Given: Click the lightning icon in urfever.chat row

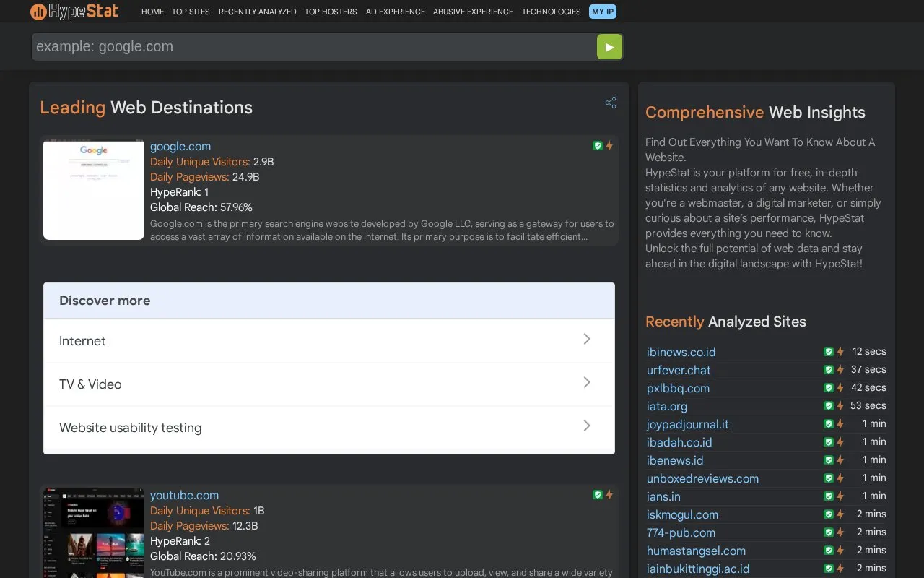Looking at the screenshot, I should tap(840, 370).
